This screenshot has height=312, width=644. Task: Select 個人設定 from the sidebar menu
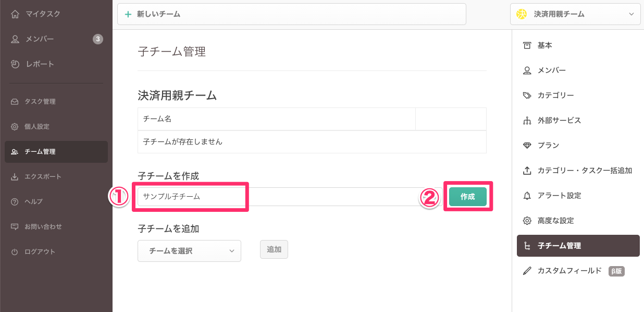click(x=36, y=127)
